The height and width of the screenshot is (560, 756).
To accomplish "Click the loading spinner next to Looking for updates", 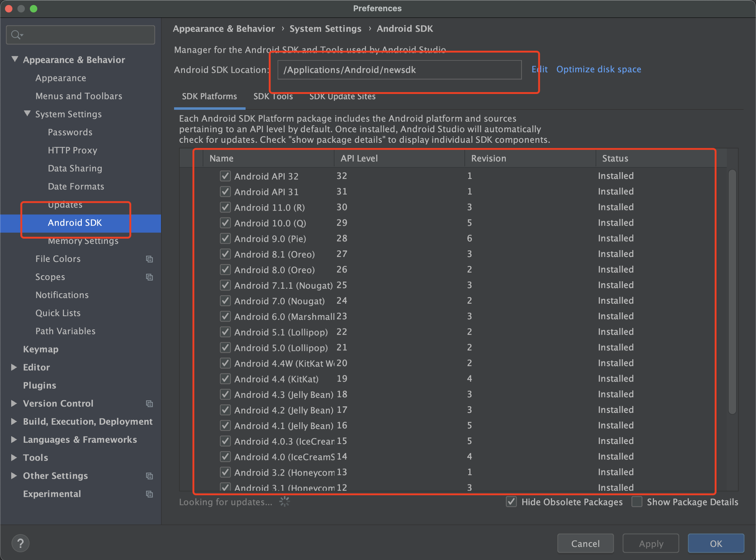I will [x=284, y=502].
